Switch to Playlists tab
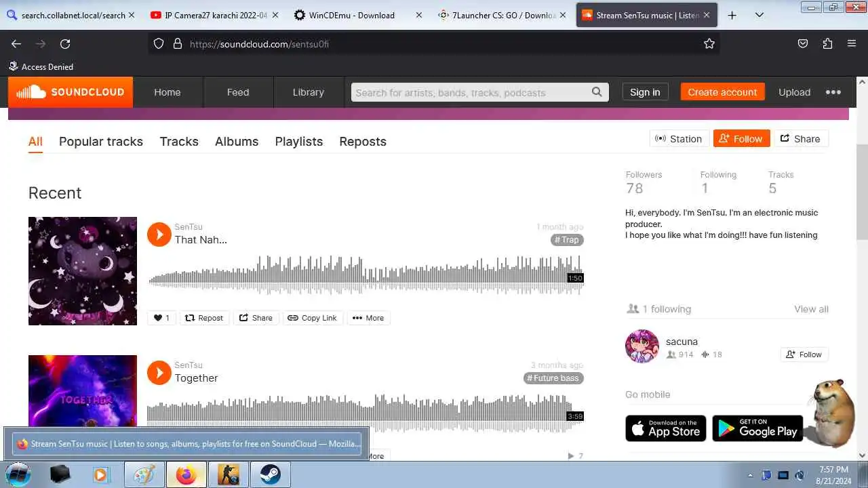Screen dimensions: 868x488 tap(299, 142)
